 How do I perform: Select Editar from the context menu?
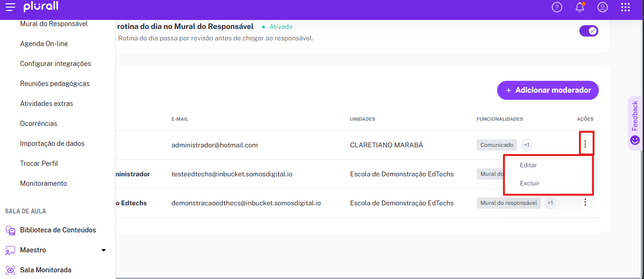[528, 165]
